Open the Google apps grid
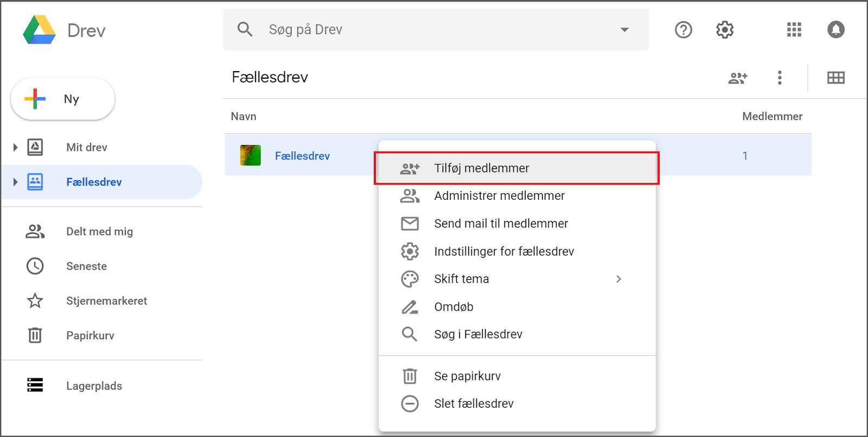This screenshot has height=437, width=868. click(x=794, y=30)
